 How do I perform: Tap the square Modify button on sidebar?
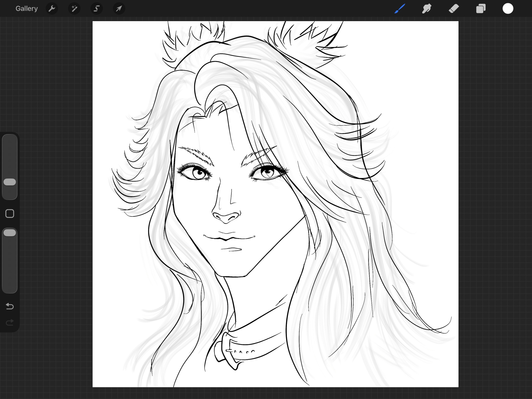point(10,214)
